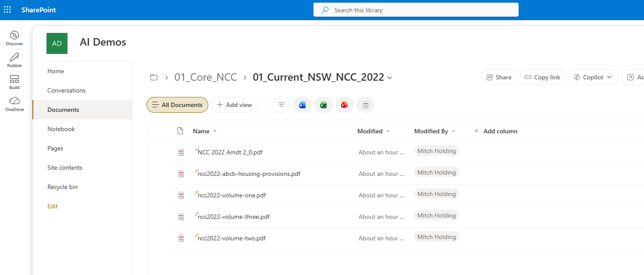Open Conversations in site navigation
Viewport: 644px width, 275px height.
click(66, 90)
